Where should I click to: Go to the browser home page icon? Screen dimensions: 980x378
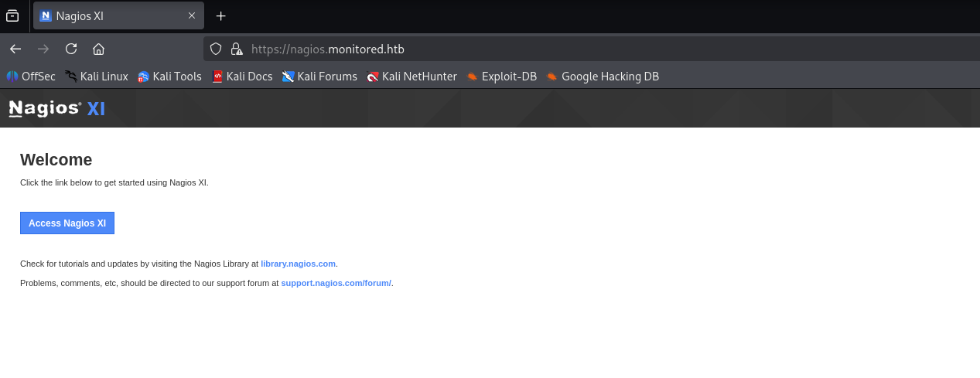98,49
